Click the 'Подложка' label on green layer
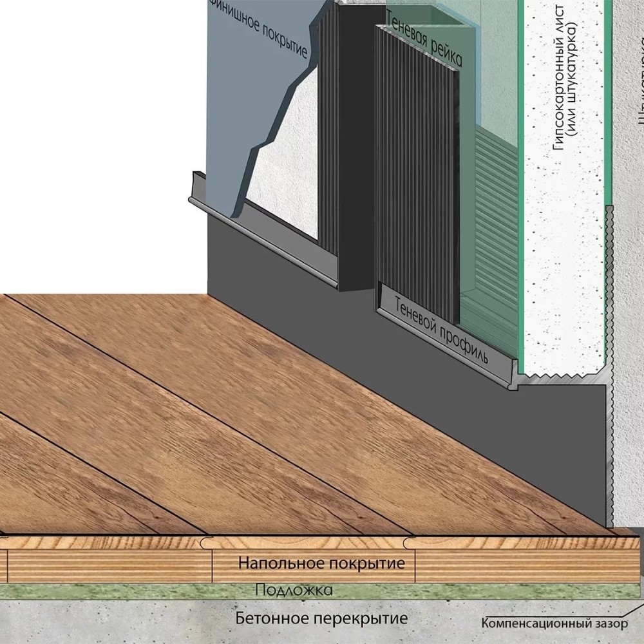 294,590
